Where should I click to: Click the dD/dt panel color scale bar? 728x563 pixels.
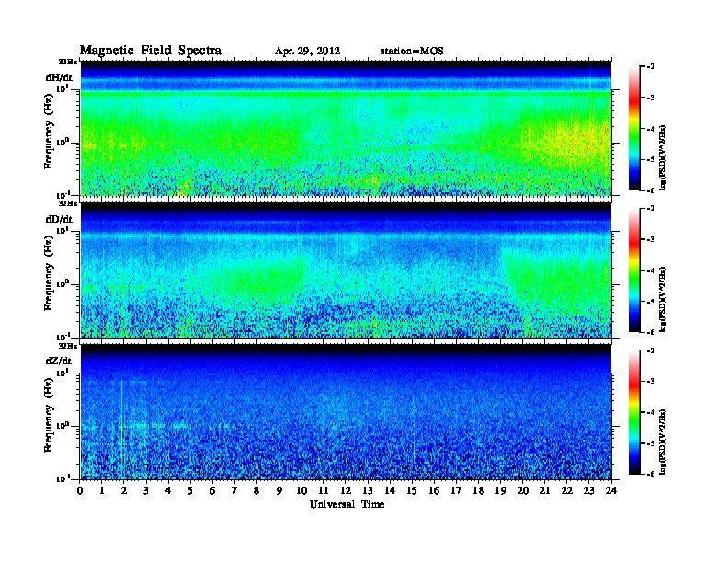pyautogui.click(x=634, y=270)
